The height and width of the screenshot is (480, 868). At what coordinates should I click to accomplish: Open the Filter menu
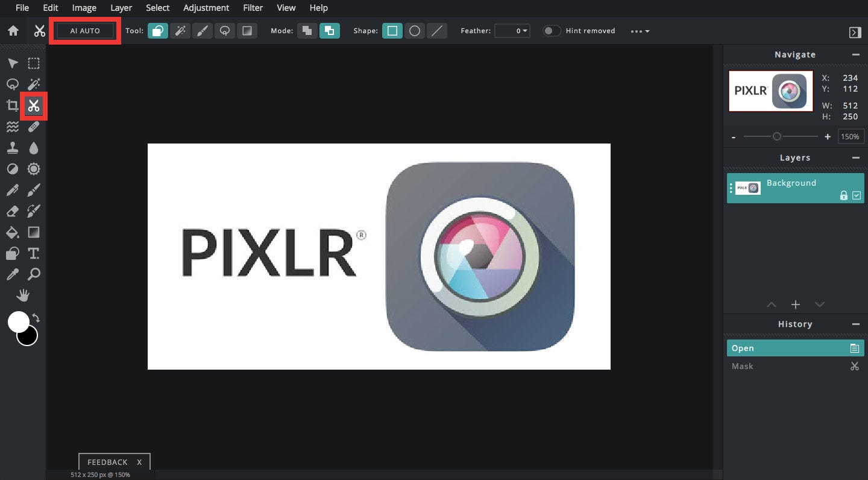coord(253,8)
